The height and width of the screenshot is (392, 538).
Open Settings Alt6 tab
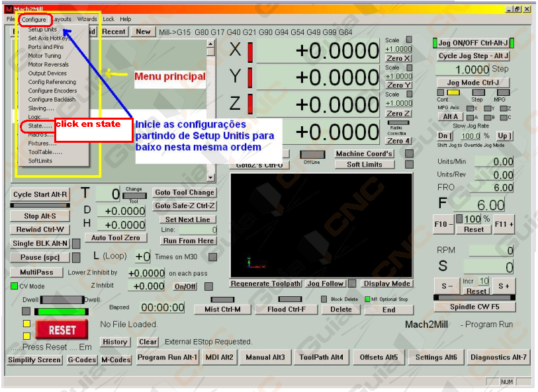436,357
